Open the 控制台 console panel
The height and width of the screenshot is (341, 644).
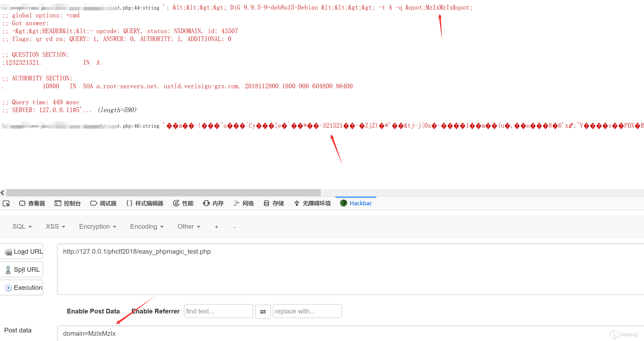point(68,203)
